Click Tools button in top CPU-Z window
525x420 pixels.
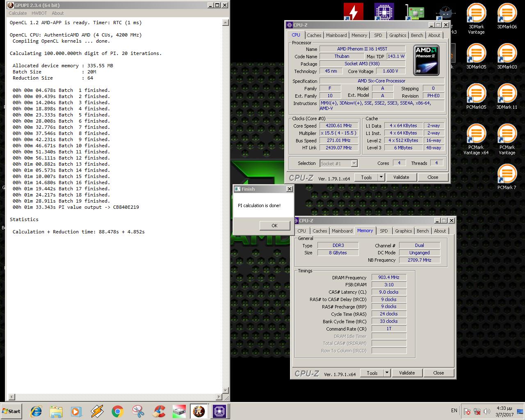367,177
